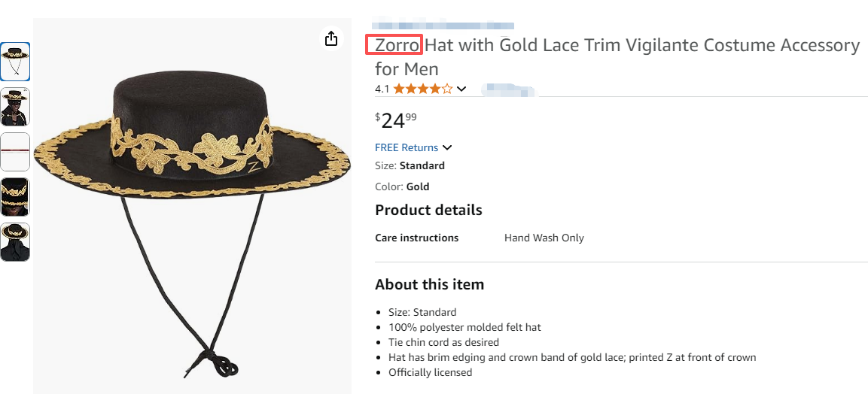Select first thumbnail of hat with chin cord
Screen dimensions: 868x394
point(15,62)
